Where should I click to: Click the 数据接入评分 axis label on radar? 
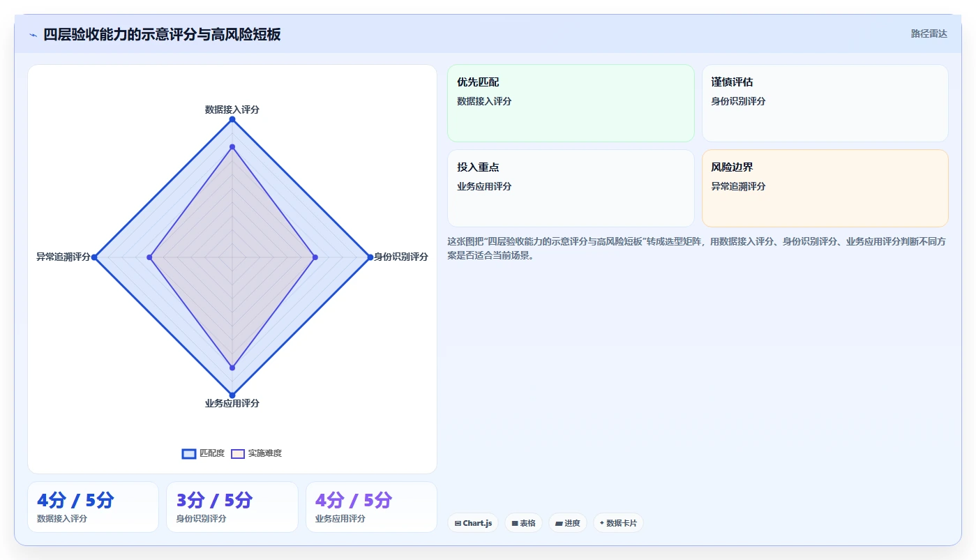pos(232,109)
